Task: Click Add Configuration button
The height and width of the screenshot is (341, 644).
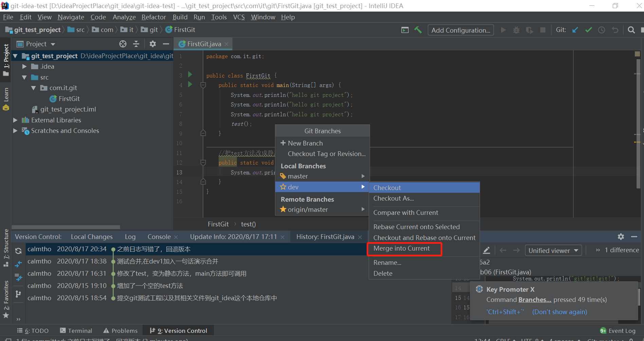Action: [x=461, y=30]
